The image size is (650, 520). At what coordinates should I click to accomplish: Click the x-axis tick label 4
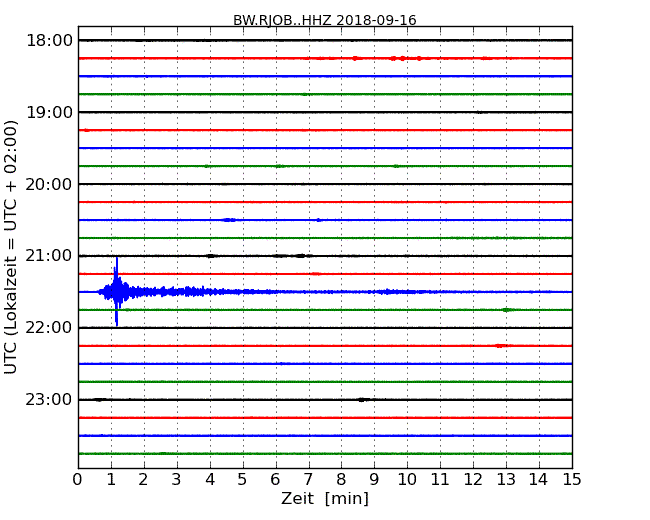click(x=210, y=480)
